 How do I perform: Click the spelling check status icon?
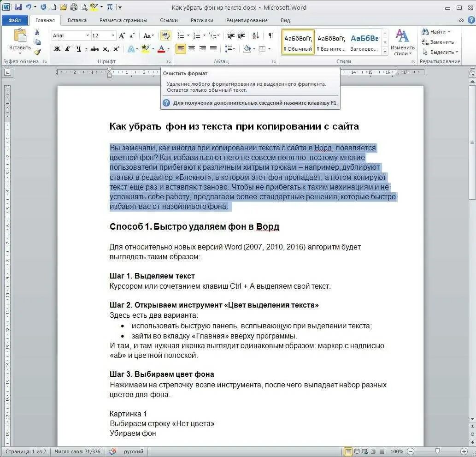(113, 451)
